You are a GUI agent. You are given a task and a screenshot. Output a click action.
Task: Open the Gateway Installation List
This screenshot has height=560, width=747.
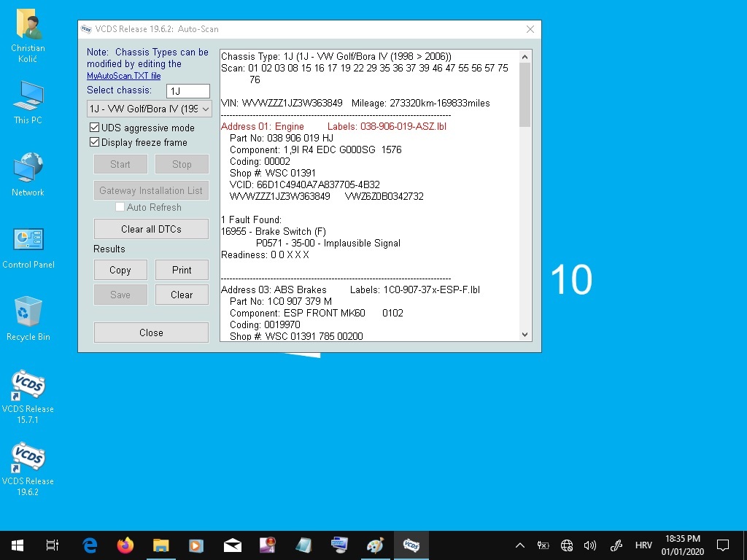(x=151, y=190)
